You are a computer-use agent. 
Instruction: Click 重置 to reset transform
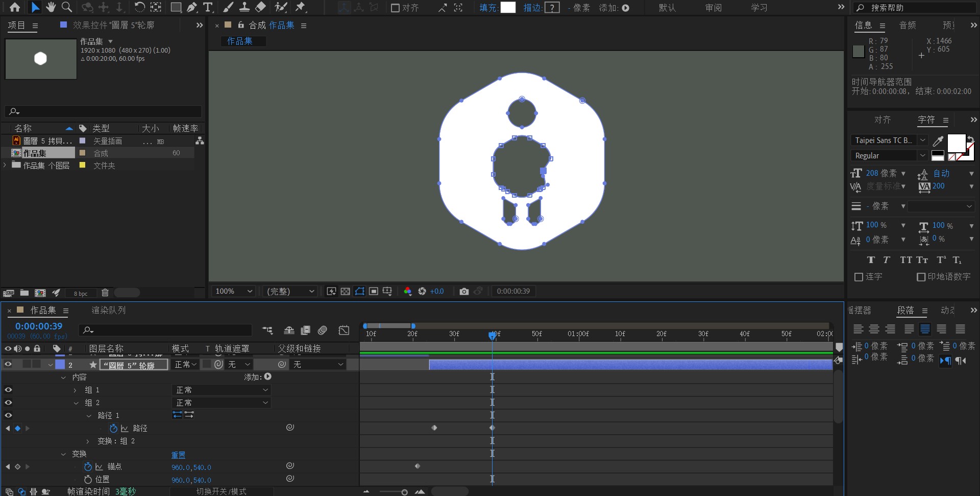pyautogui.click(x=178, y=455)
